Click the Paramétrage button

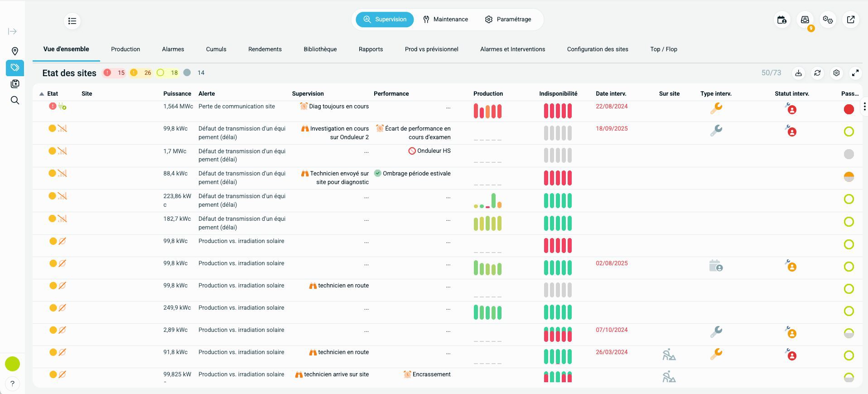[x=508, y=19]
